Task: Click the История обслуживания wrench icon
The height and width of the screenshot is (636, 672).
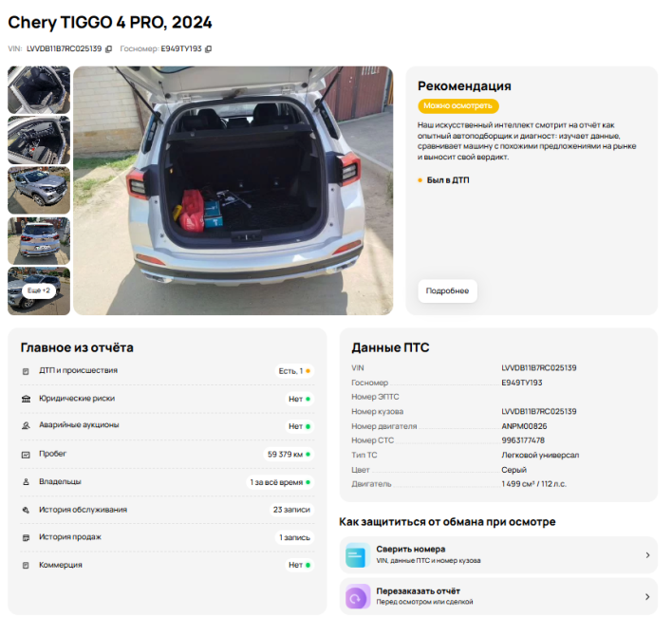Action: (x=26, y=510)
